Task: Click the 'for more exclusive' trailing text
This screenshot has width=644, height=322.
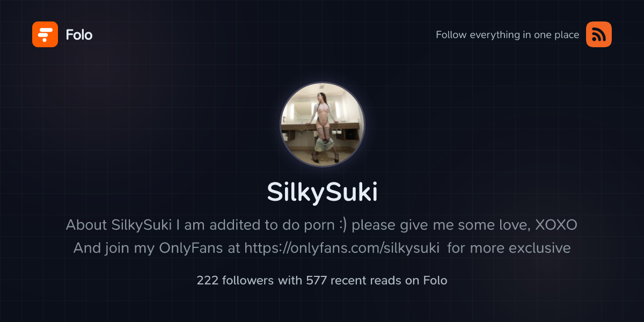Action: tap(509, 248)
